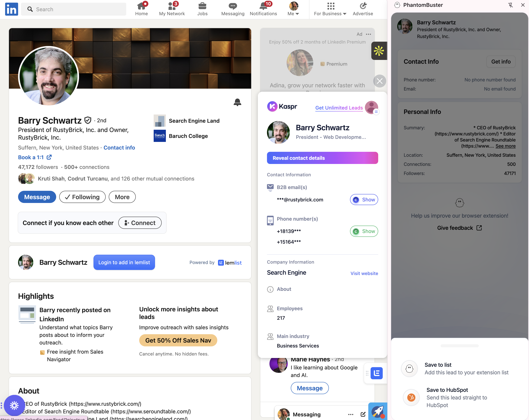This screenshot has height=420, width=529.
Task: Click Reveal contact details button
Action: click(x=322, y=158)
